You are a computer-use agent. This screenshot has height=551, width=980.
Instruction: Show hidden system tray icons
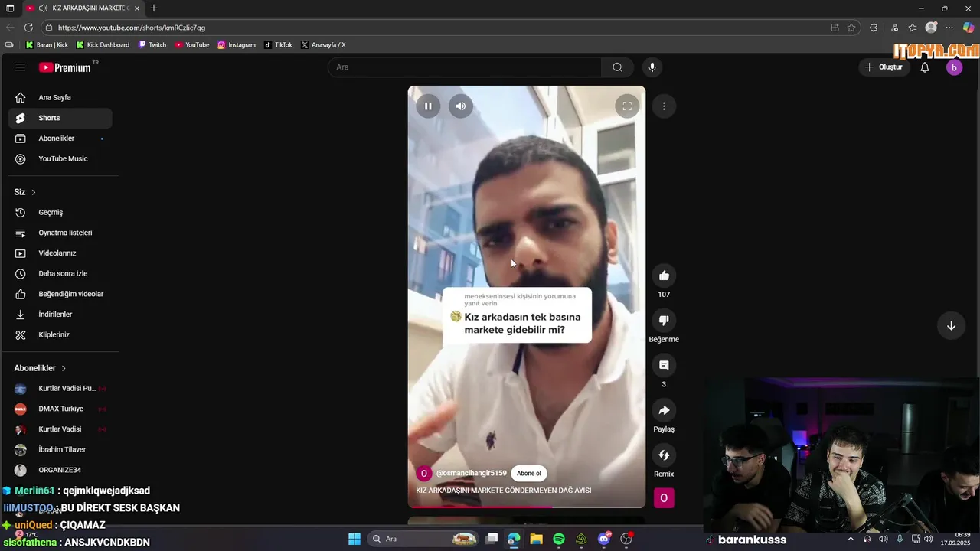click(x=850, y=539)
